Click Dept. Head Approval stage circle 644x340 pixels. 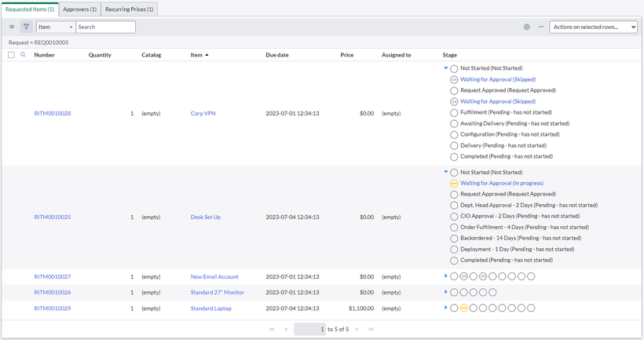coord(454,205)
